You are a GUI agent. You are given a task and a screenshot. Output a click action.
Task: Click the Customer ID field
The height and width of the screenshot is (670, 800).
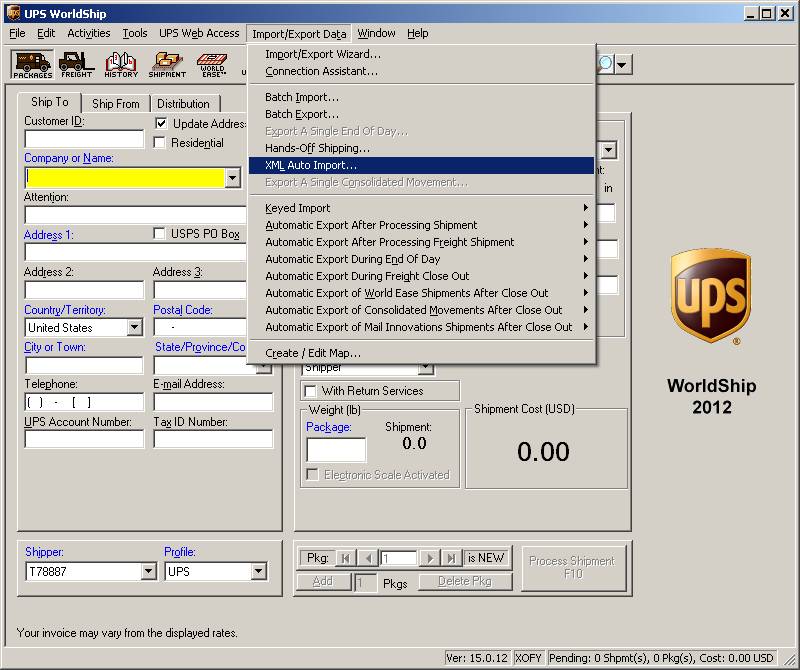(84, 139)
